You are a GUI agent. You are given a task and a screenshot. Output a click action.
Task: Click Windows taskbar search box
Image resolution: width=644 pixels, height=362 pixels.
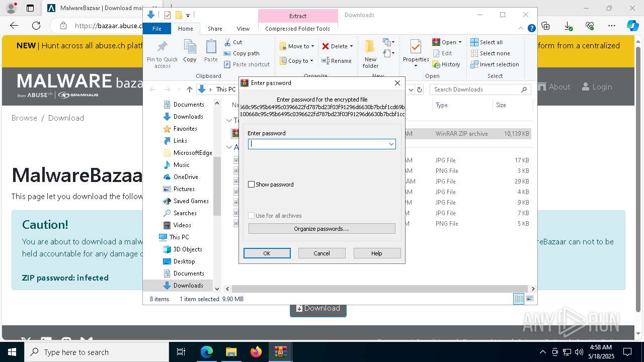[x=97, y=352]
